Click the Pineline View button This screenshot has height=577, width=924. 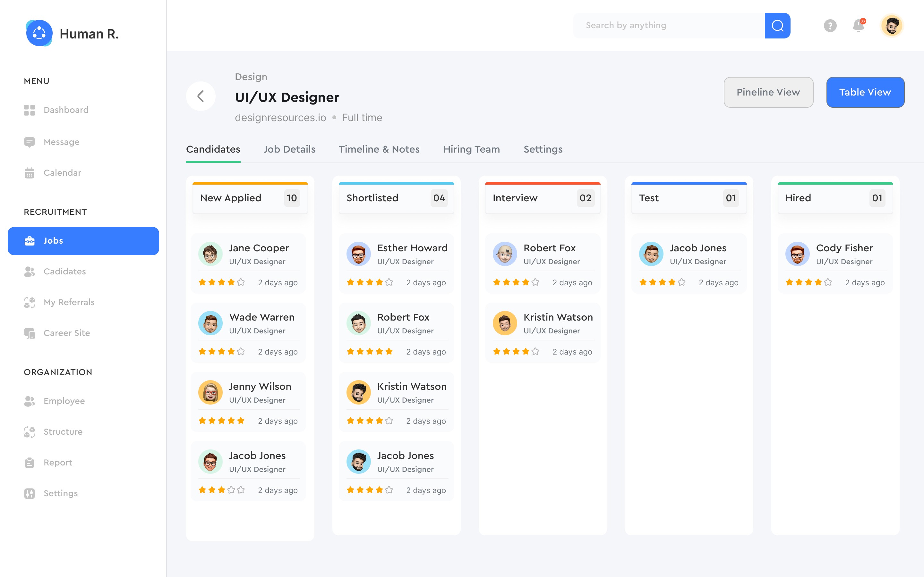[x=768, y=92]
